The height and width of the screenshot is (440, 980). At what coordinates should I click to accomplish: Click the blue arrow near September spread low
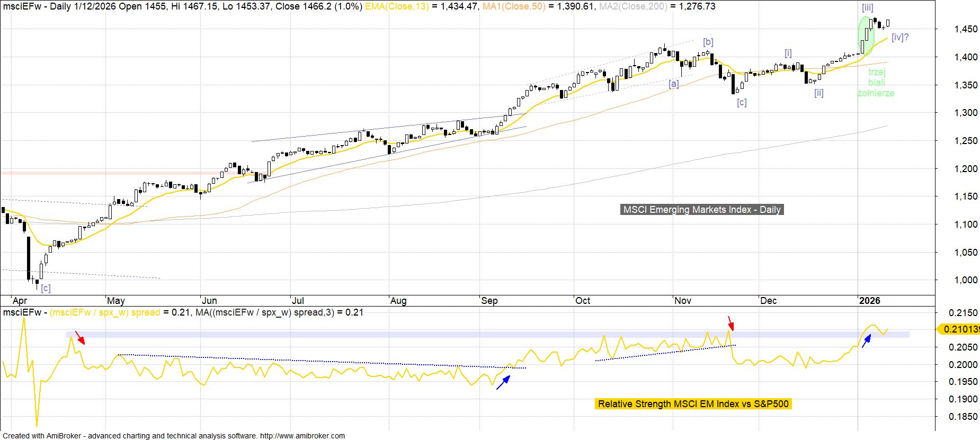[x=503, y=382]
